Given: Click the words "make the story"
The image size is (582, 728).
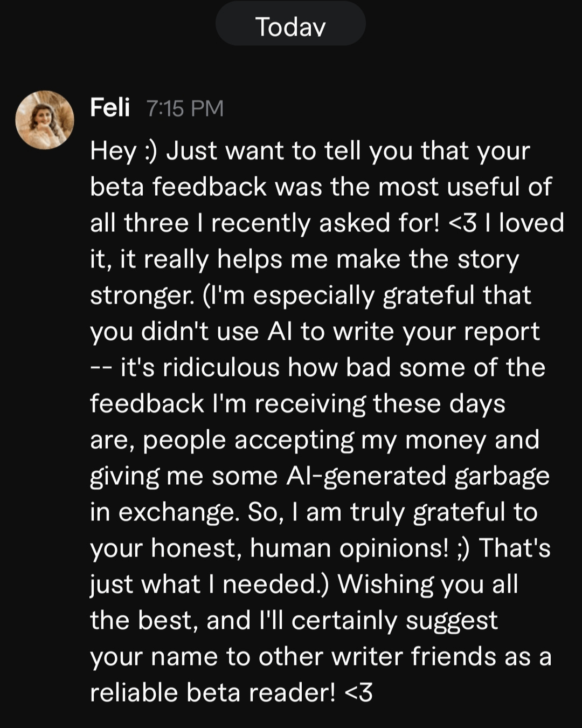Looking at the screenshot, I should [427, 259].
